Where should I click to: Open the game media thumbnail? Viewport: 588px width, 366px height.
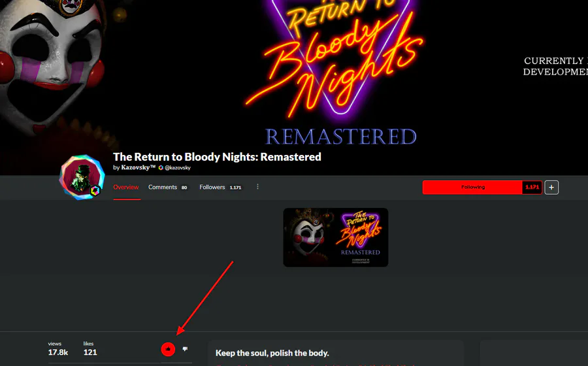pyautogui.click(x=336, y=237)
